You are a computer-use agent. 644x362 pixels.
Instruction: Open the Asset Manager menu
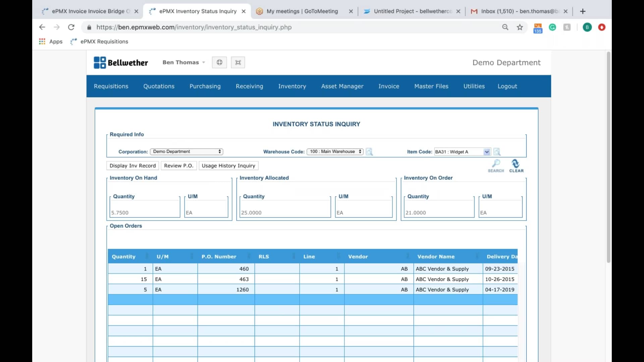click(342, 86)
